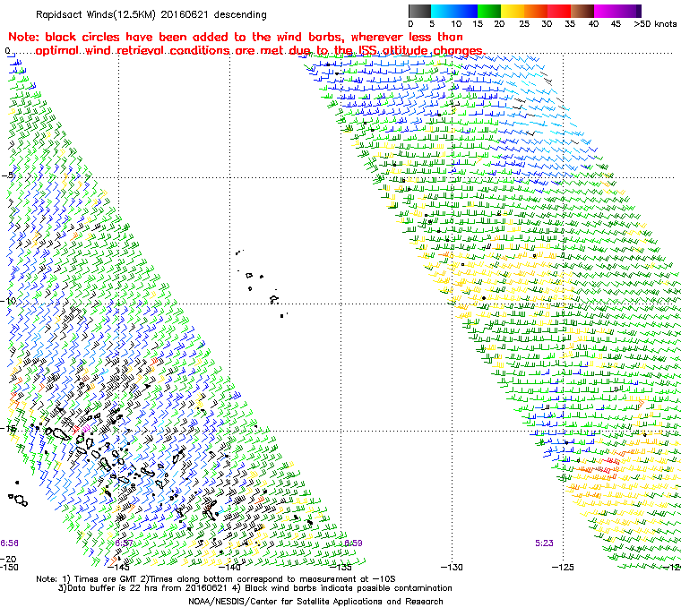
Task: Select the red 30-35 knots legend segment
Action: click(x=559, y=11)
